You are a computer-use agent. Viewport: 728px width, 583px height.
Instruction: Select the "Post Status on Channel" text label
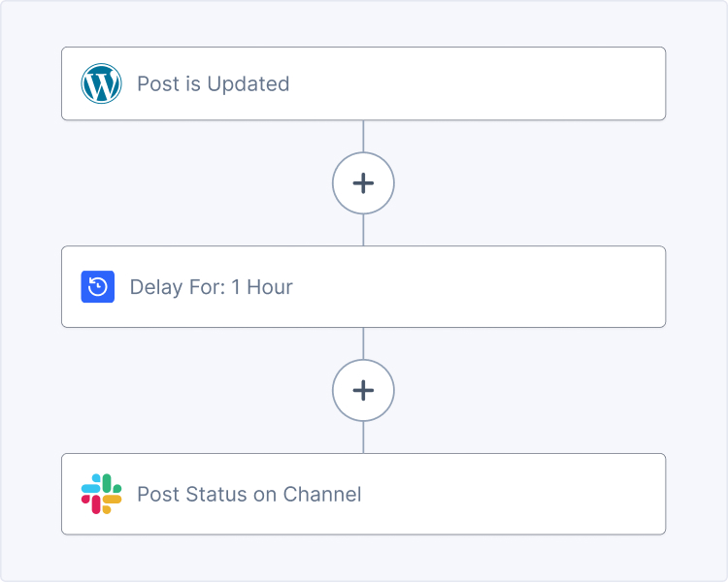pos(249,495)
